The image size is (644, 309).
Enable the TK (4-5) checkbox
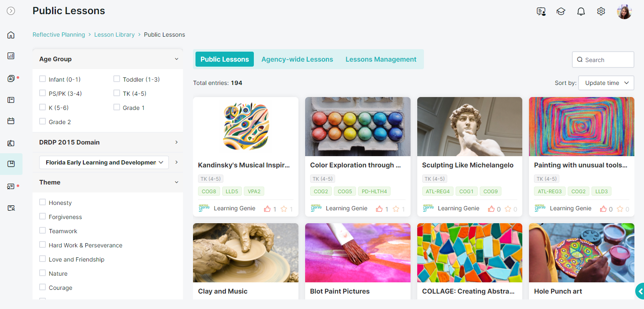[x=117, y=93]
